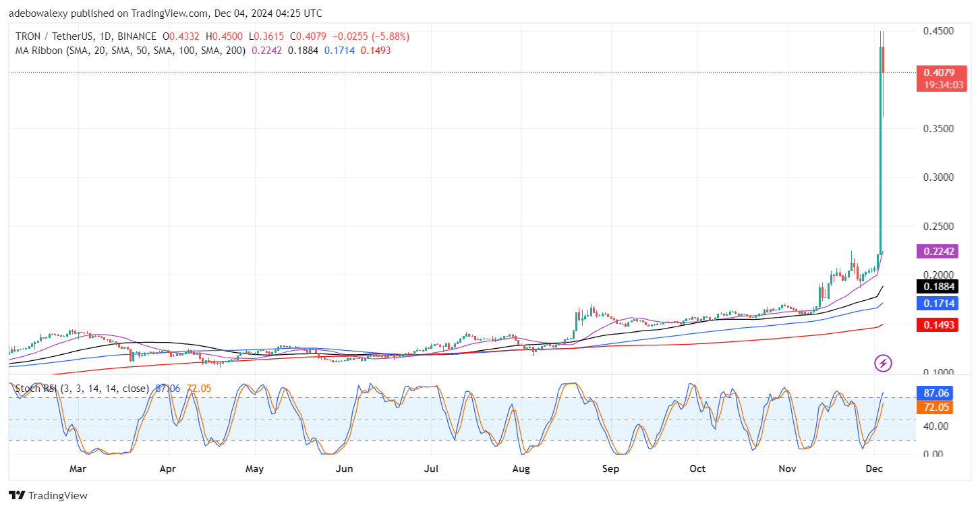Click the 0.2500 price axis label
This screenshot has height=510, width=980.
(938, 227)
